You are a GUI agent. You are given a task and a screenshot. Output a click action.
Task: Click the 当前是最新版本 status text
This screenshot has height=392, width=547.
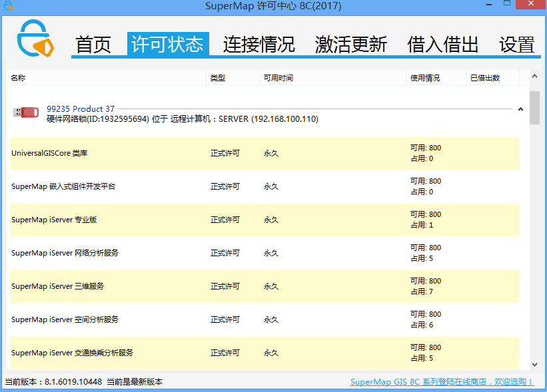click(135, 382)
